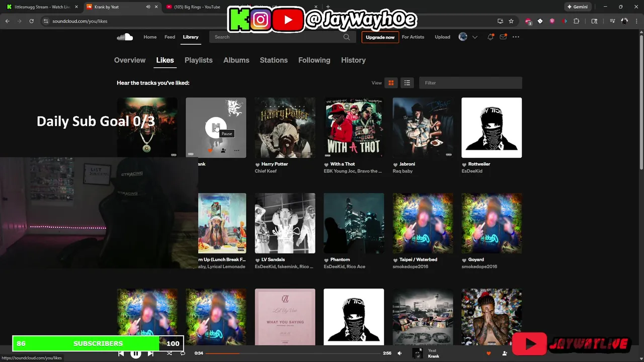Screen dimensions: 644x362
Task: Open the browser extensions puzzle icon
Action: point(577,21)
